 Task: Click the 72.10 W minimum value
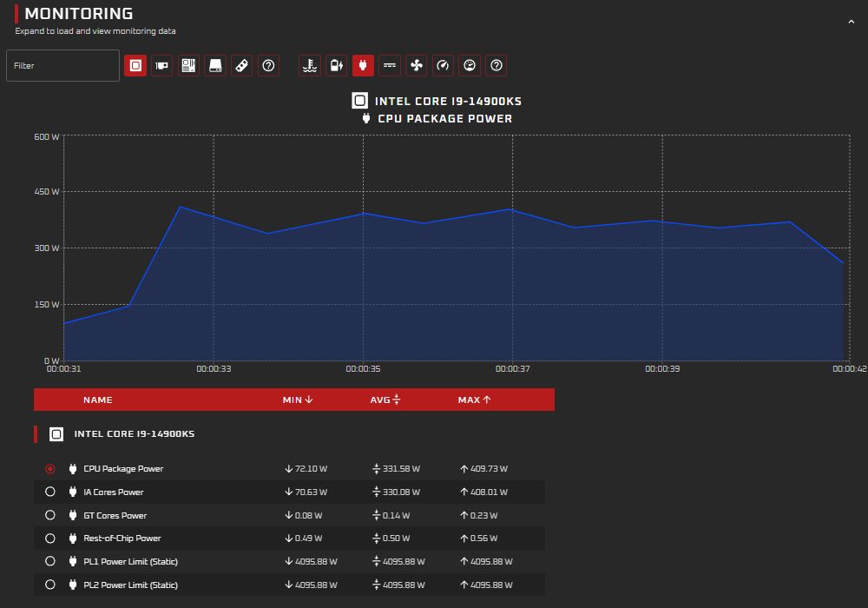(x=311, y=468)
